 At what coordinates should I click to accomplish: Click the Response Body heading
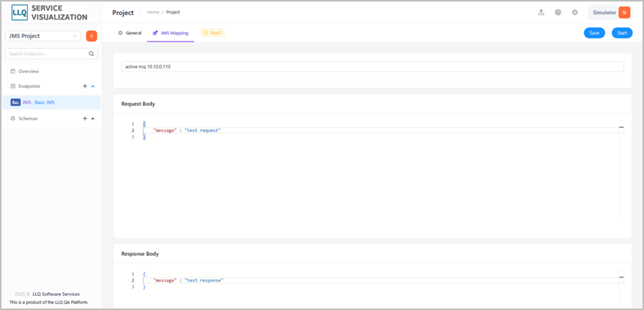[140, 254]
